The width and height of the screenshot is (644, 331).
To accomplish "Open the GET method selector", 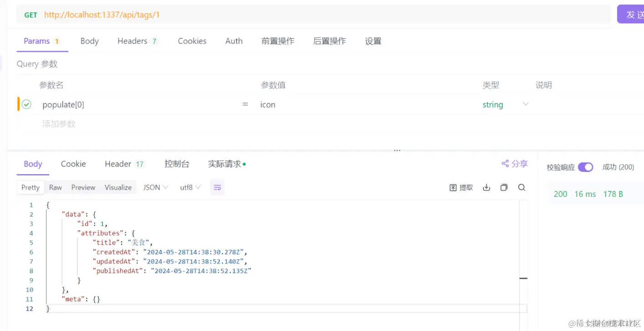I will pos(31,15).
